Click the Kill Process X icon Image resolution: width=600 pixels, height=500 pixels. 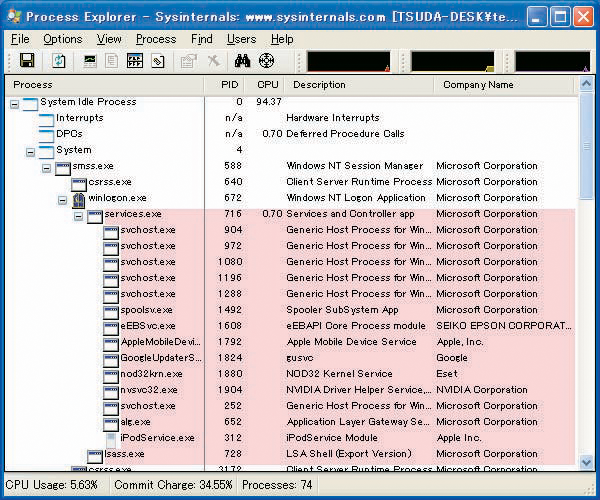(x=213, y=60)
